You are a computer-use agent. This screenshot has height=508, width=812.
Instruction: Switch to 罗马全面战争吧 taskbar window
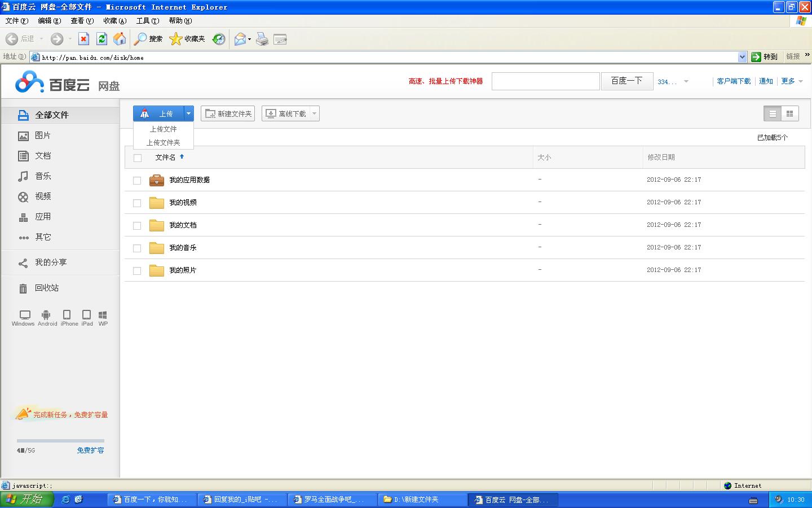[332, 500]
